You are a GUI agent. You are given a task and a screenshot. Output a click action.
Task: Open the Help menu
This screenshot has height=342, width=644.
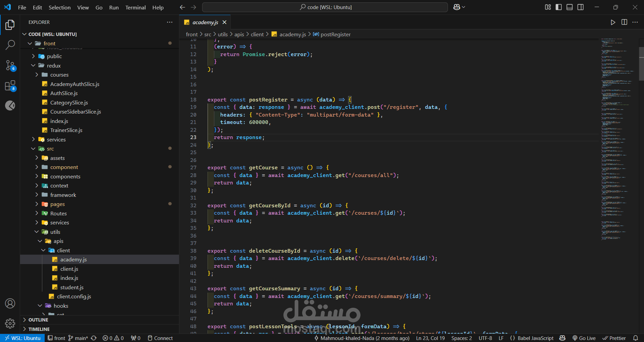tap(158, 7)
